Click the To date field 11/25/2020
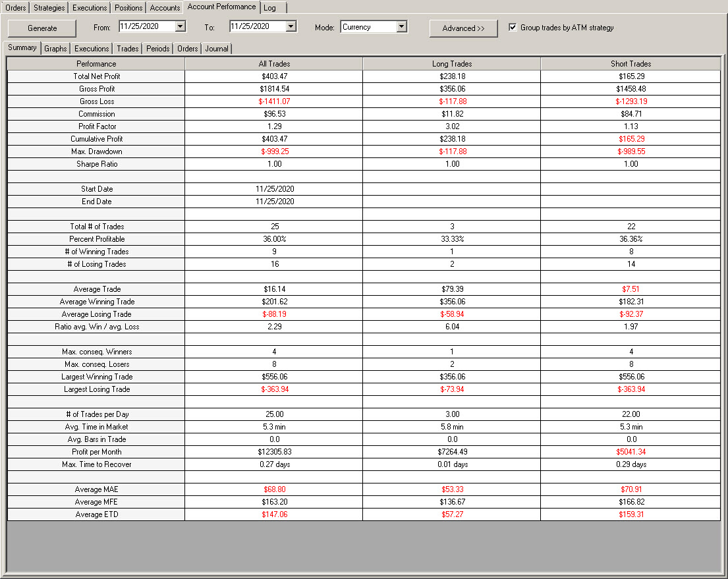 (258, 26)
